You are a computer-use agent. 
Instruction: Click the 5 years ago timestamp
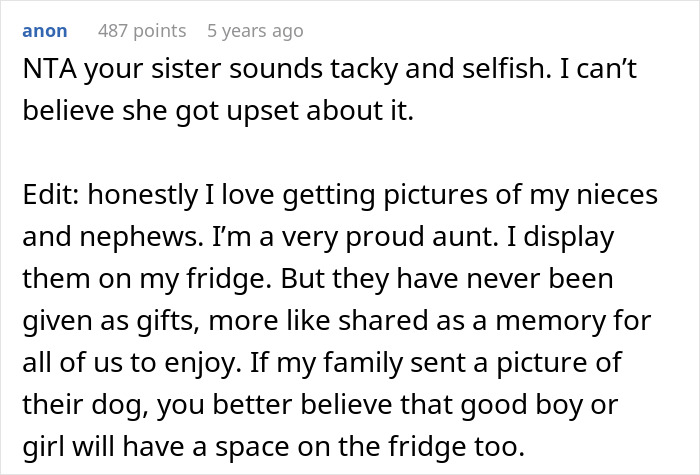(x=254, y=32)
